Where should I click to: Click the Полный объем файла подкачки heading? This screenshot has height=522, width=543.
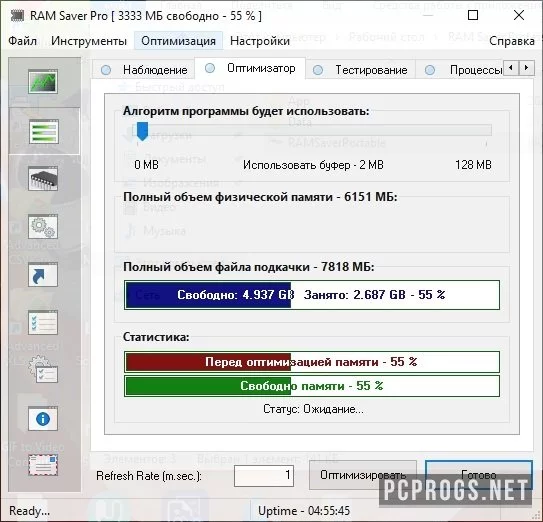click(x=249, y=267)
